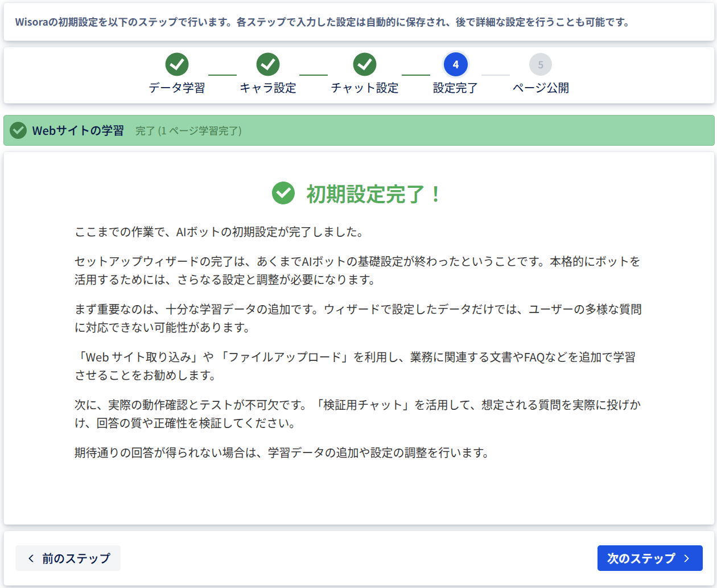Click paragraph mentioning 検証用チャット

358,414
